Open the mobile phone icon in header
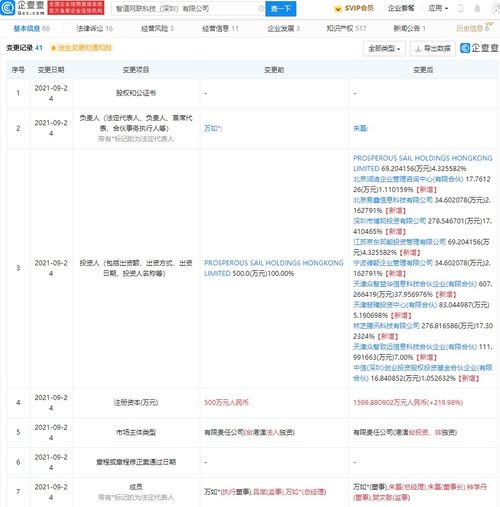This screenshot has height=507, width=500. 461,8
